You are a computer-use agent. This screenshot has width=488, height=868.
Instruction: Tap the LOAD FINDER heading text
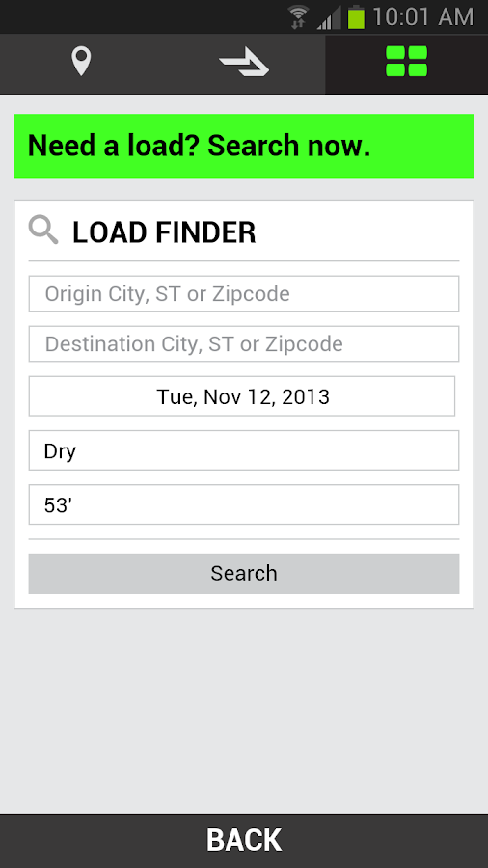[164, 231]
